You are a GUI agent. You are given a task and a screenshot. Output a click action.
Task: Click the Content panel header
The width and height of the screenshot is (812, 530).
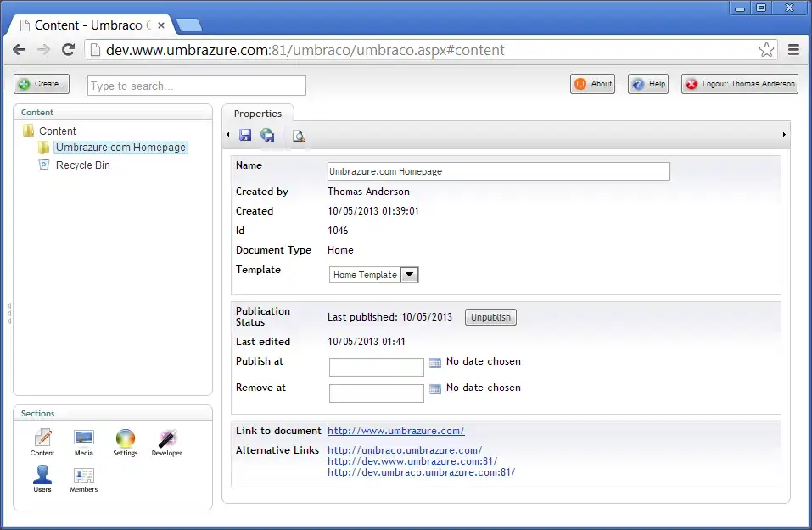[x=113, y=112]
